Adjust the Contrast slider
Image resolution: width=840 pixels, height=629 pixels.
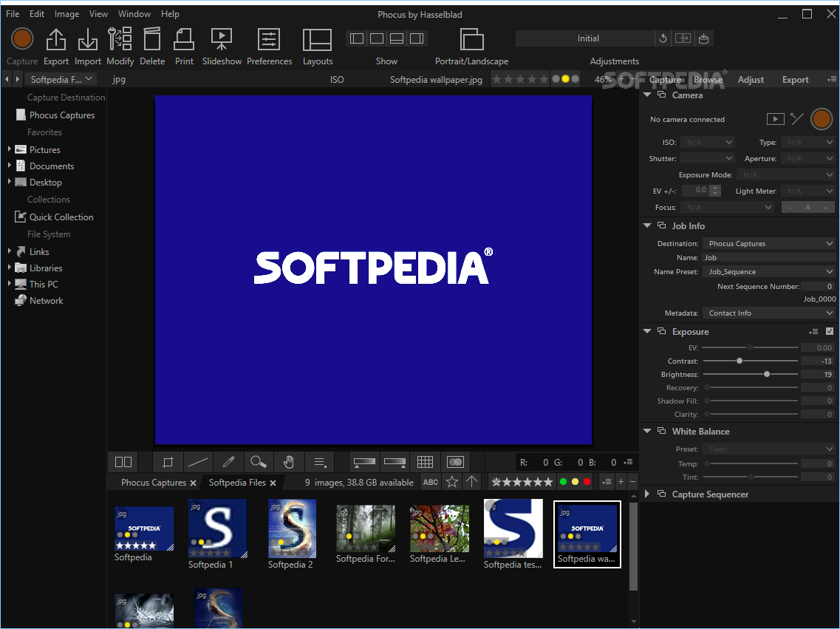pyautogui.click(x=750, y=361)
